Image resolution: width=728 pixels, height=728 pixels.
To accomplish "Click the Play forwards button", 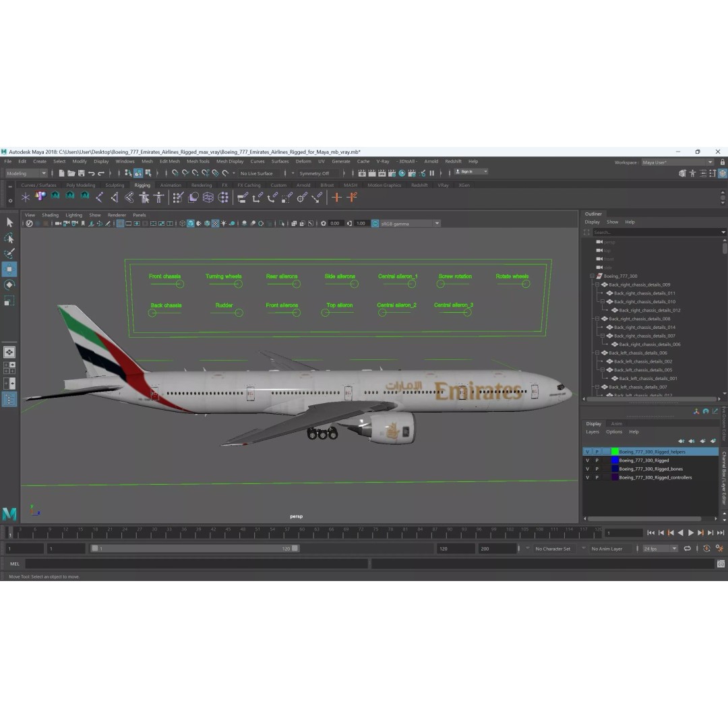I will (x=690, y=533).
